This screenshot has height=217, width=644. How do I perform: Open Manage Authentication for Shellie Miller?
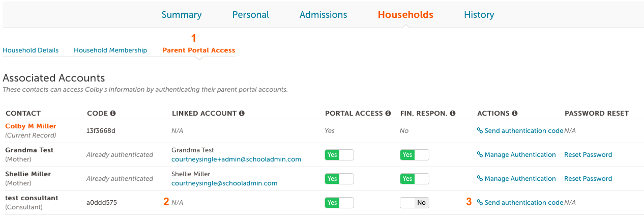pyautogui.click(x=516, y=179)
